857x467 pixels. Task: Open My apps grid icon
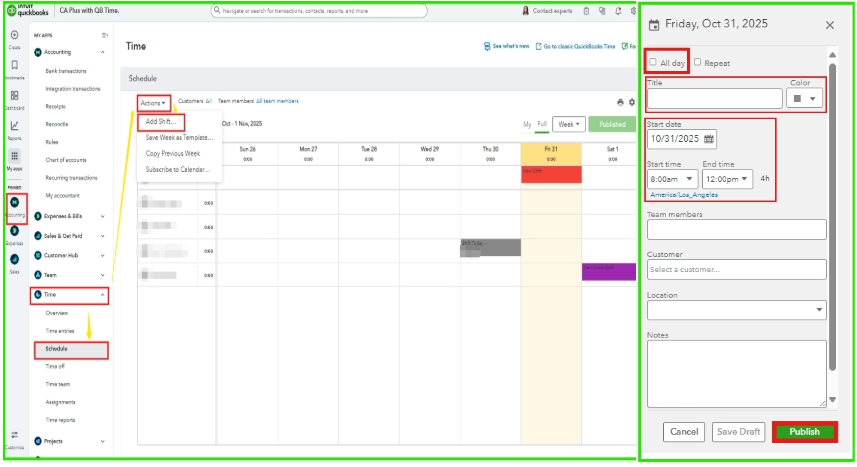point(14,156)
